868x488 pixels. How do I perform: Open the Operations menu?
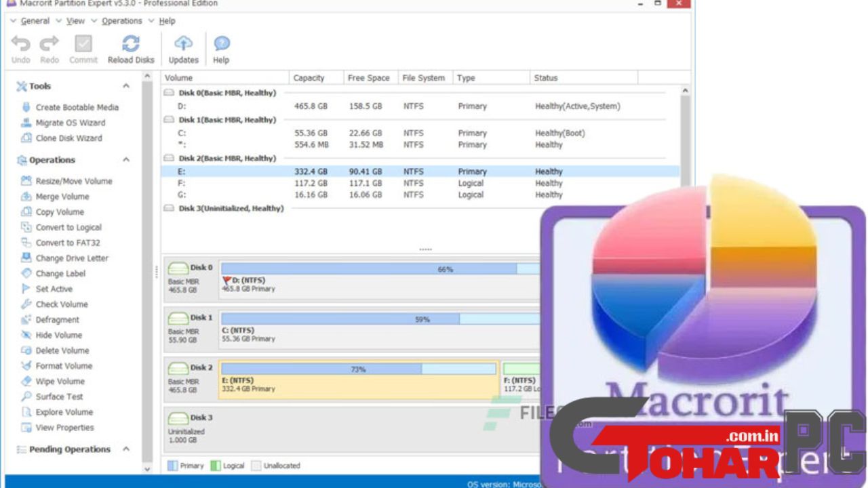click(x=122, y=21)
